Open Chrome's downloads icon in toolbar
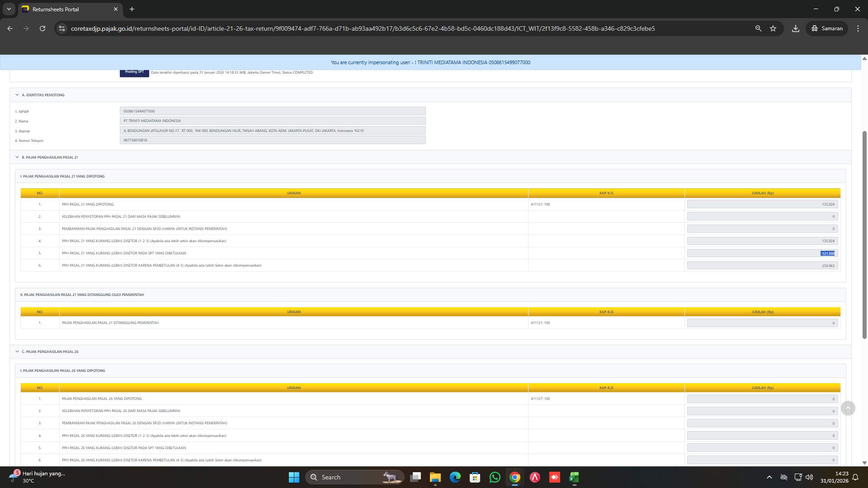868x488 pixels. coord(796,28)
